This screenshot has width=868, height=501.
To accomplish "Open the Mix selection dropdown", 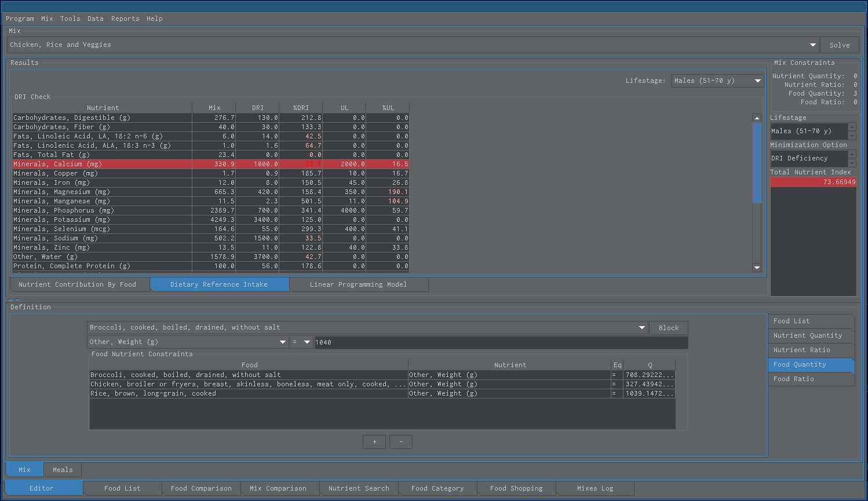I will coord(812,45).
